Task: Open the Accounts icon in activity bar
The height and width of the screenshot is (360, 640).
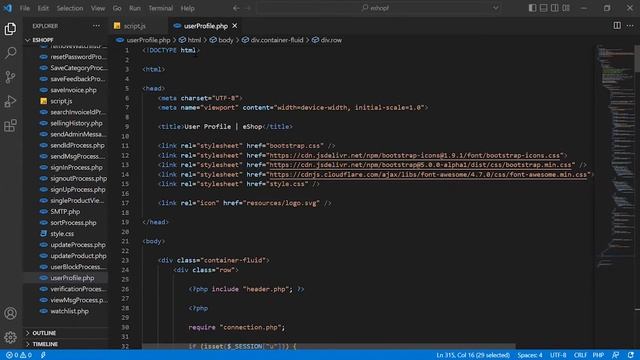Action: pyautogui.click(x=10, y=313)
